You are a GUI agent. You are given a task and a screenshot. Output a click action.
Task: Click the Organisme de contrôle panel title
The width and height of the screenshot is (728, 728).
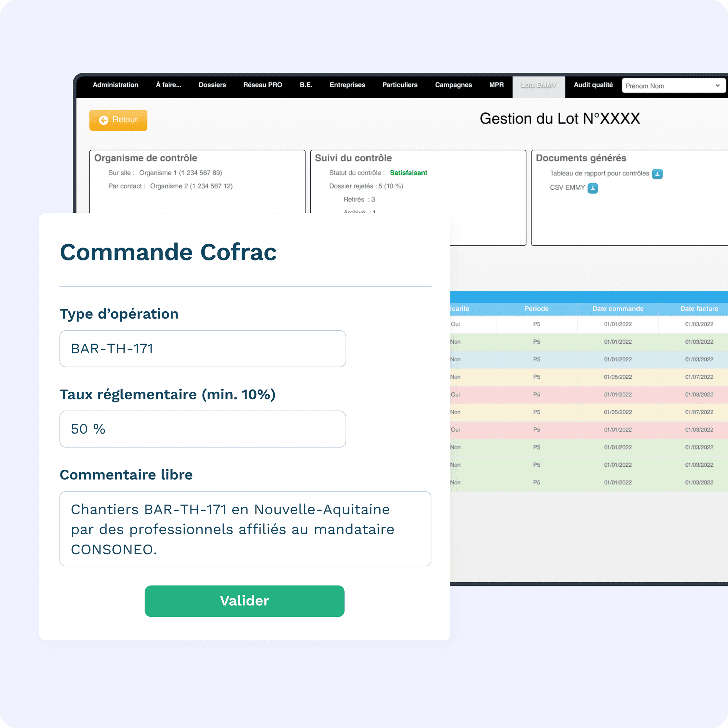pos(145,158)
